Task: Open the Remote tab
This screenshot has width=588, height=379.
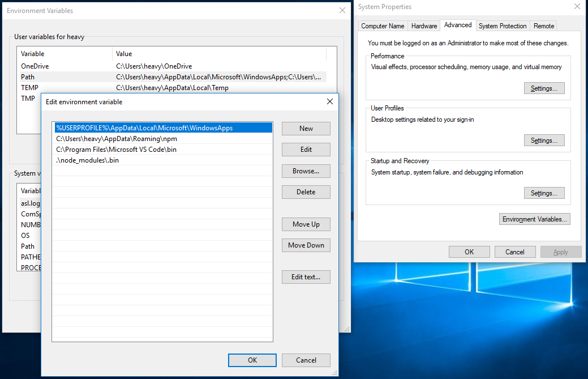Action: (x=543, y=26)
